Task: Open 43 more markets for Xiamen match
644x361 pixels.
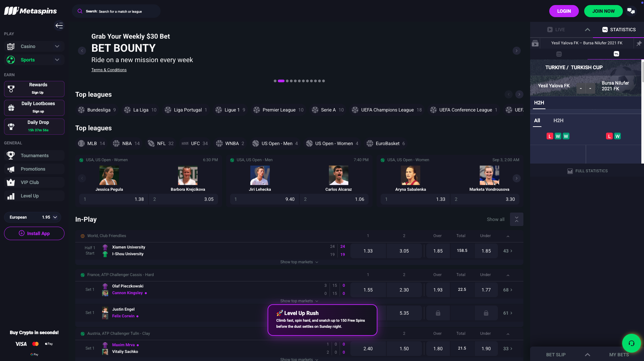Action: click(508, 251)
